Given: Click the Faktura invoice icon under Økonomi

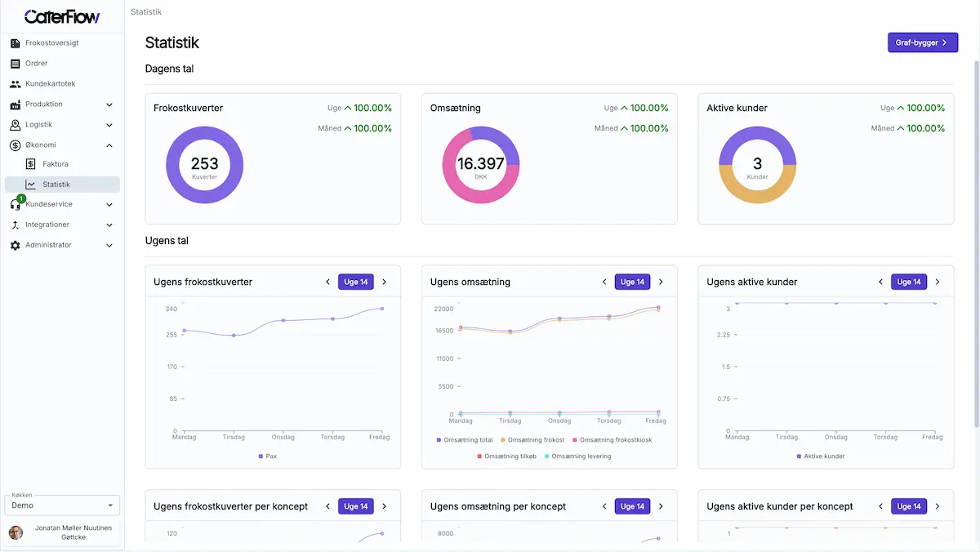Looking at the screenshot, I should tap(33, 163).
